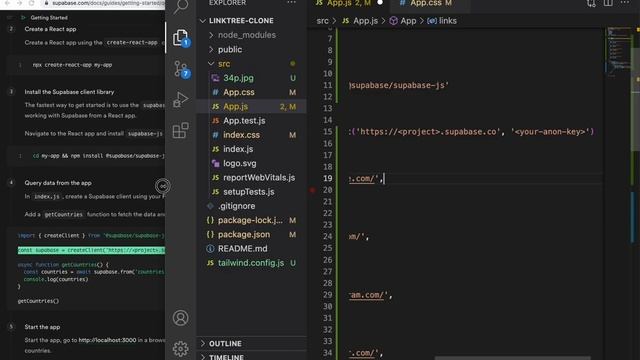Open the Search view icon
Viewport: 640px width, 360px height.
click(180, 7)
